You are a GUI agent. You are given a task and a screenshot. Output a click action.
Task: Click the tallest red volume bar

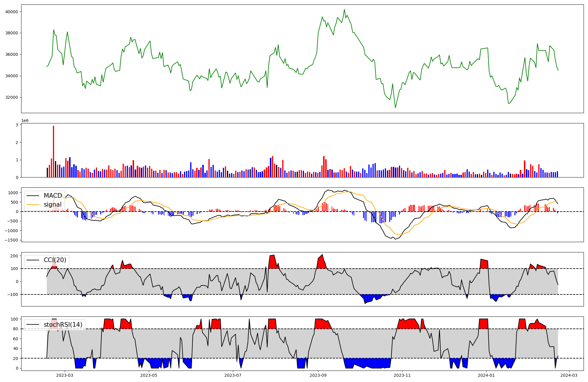point(54,151)
